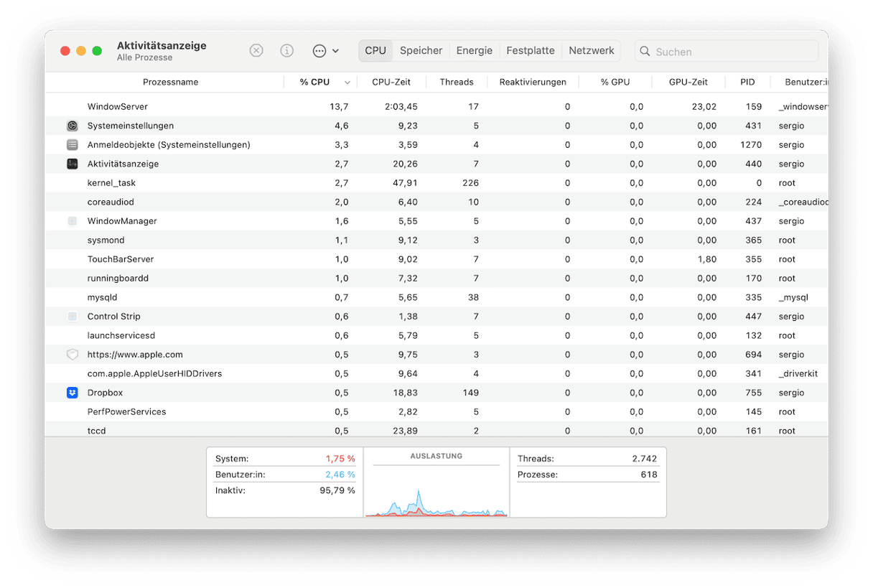Click the Systemeinstellungen gear icon

(x=73, y=126)
